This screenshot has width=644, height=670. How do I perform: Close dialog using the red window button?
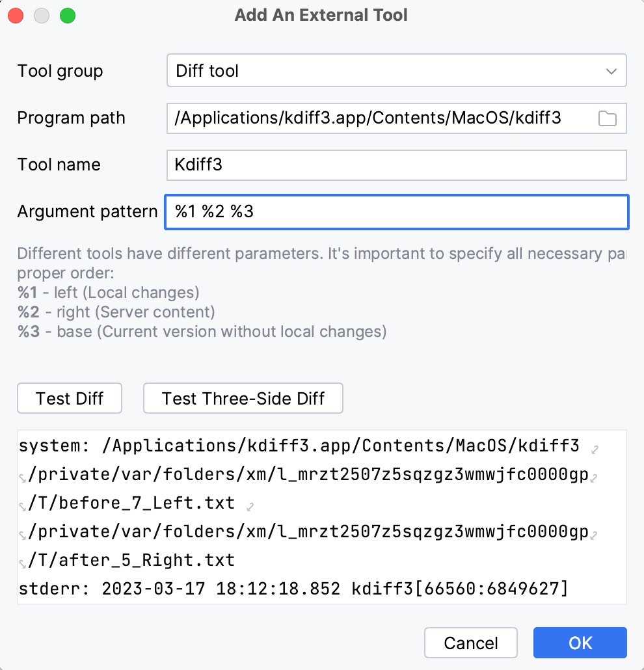pyautogui.click(x=16, y=14)
